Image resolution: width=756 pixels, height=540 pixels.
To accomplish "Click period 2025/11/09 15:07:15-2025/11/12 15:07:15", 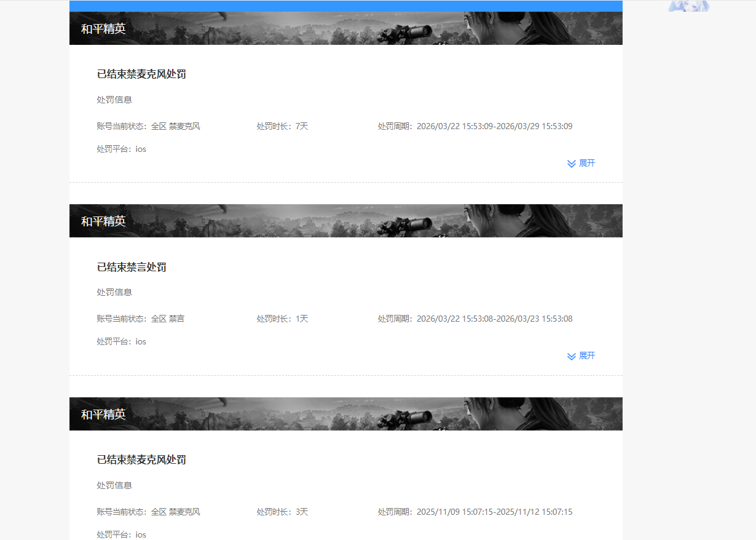I will tap(495, 512).
